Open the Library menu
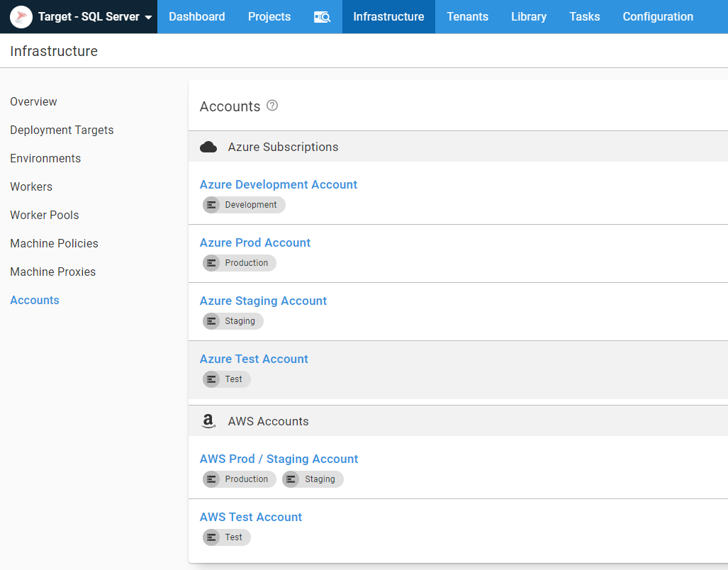728x570 pixels. 528,17
